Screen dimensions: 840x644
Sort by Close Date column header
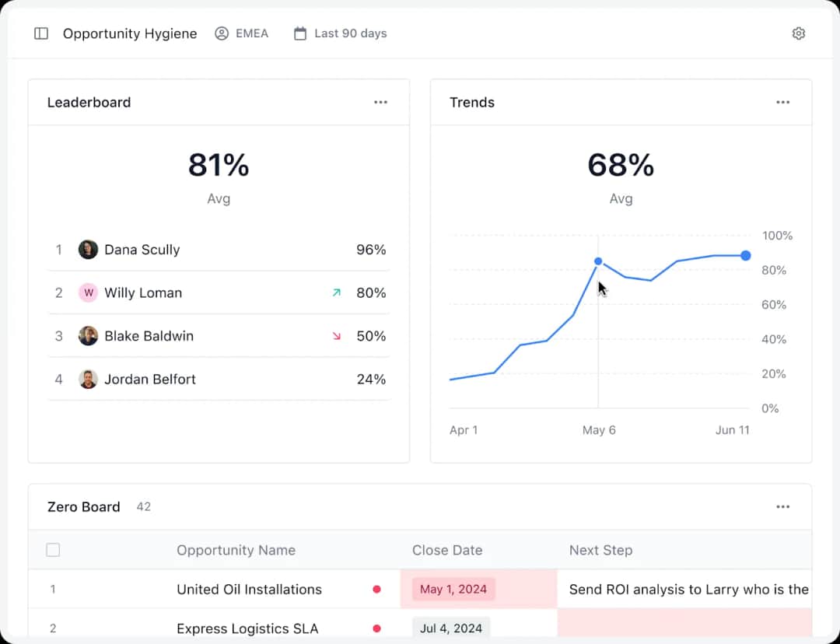click(x=446, y=550)
